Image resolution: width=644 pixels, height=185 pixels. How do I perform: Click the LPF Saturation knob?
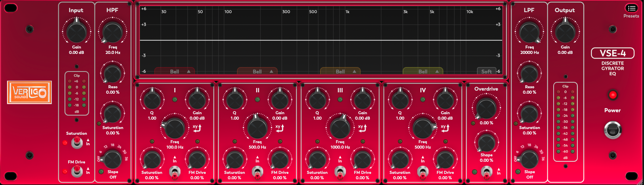point(529,114)
